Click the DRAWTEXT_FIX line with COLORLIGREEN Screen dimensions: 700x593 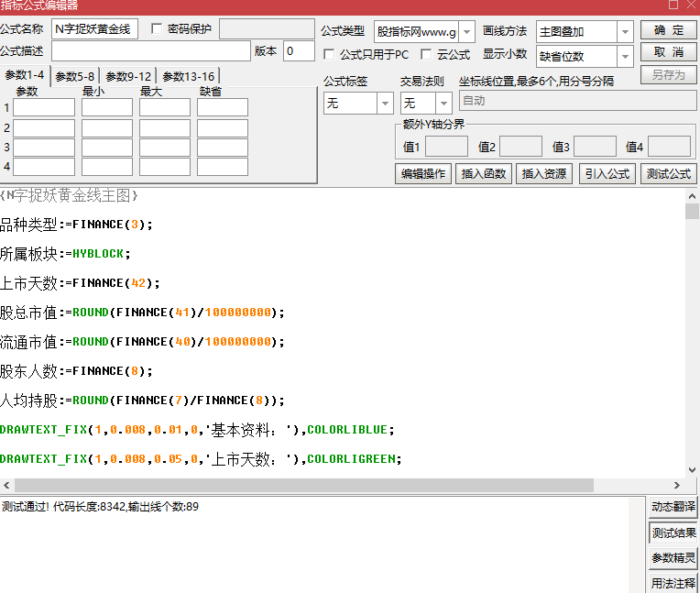(201, 459)
